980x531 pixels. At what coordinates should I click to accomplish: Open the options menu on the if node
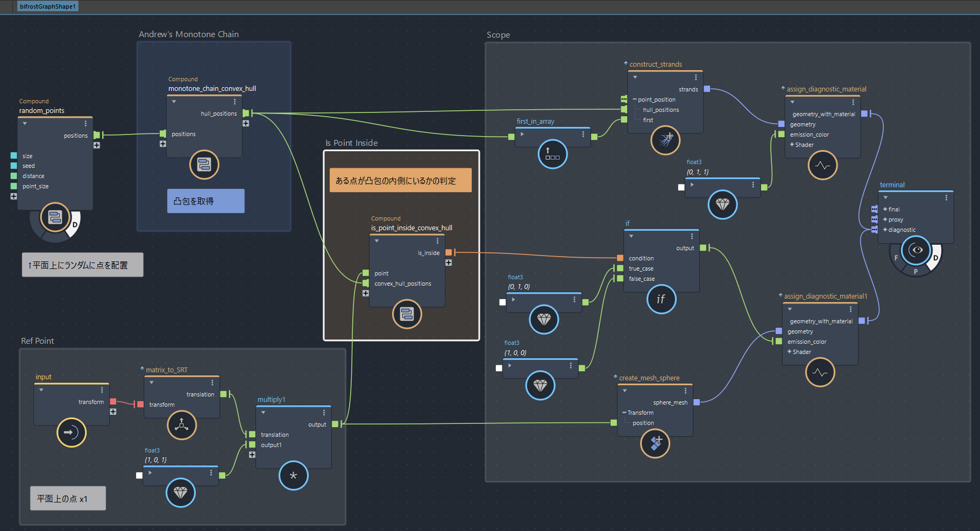click(692, 236)
